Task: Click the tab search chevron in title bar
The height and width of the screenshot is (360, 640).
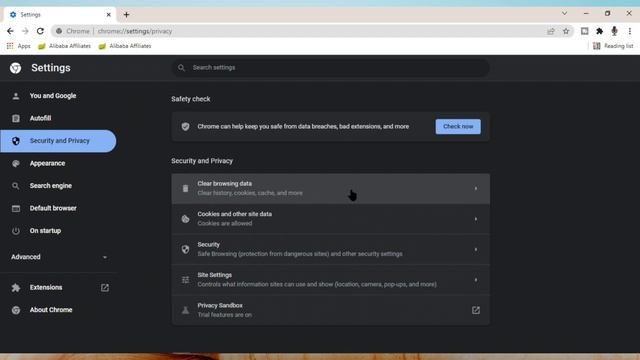Action: tap(564, 13)
